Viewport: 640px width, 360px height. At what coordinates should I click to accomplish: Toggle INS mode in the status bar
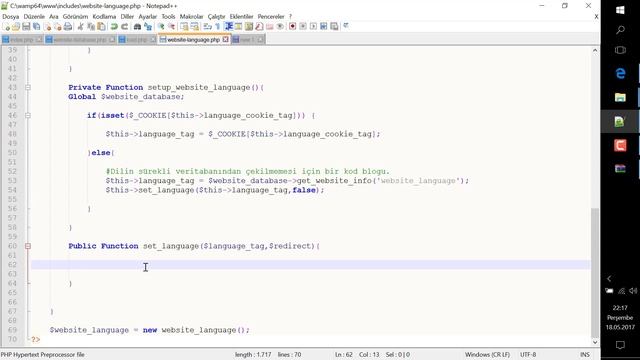584,355
